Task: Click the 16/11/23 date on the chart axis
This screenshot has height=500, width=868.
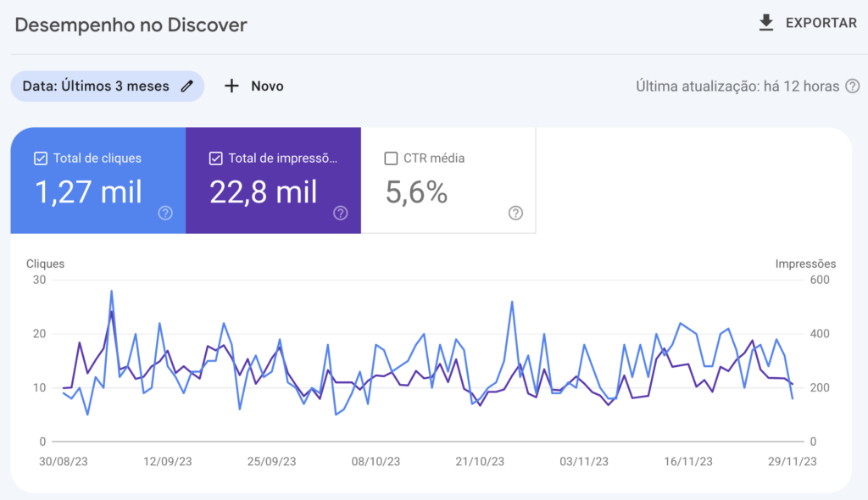Action: tap(688, 461)
